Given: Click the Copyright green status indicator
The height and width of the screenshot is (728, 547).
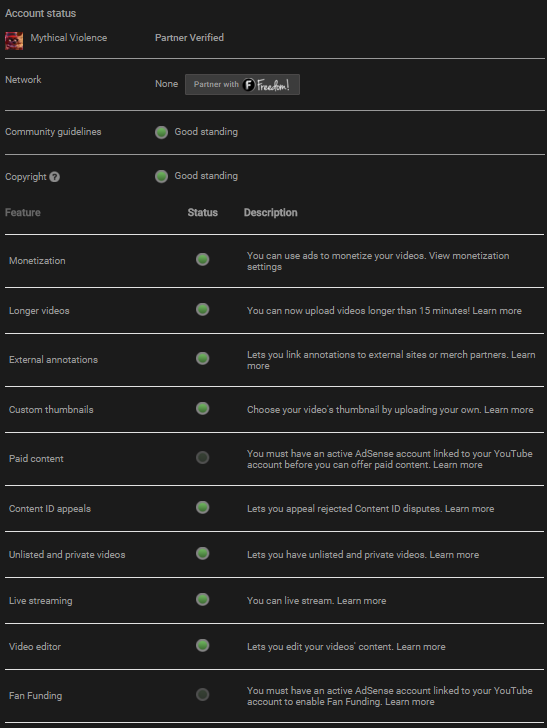Looking at the screenshot, I should pyautogui.click(x=161, y=176).
